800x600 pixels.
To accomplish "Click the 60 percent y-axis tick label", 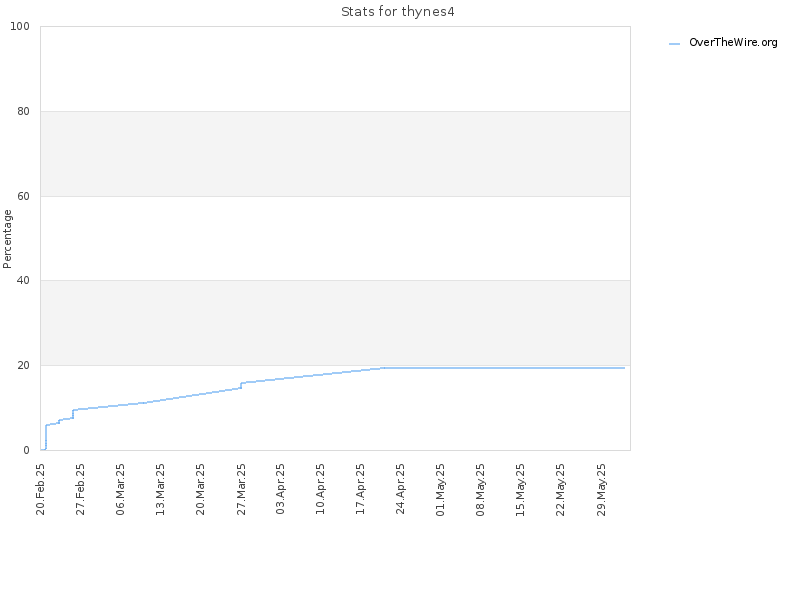I will [23, 196].
